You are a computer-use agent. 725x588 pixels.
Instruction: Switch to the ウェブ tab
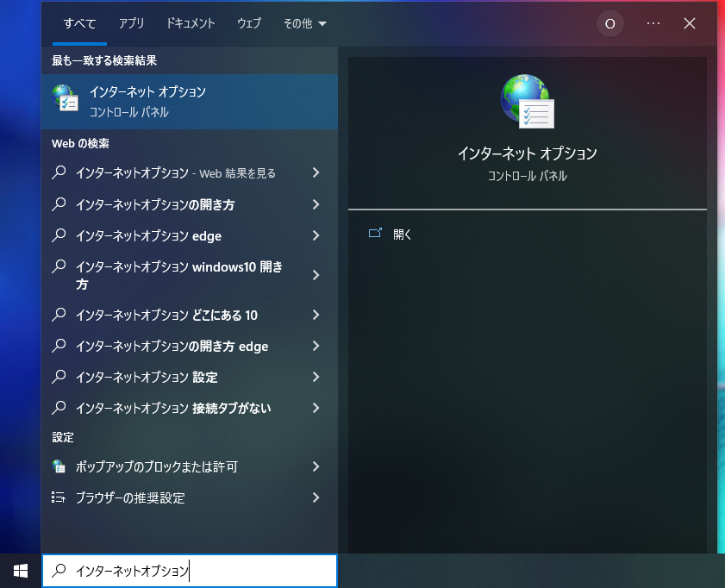pyautogui.click(x=249, y=23)
